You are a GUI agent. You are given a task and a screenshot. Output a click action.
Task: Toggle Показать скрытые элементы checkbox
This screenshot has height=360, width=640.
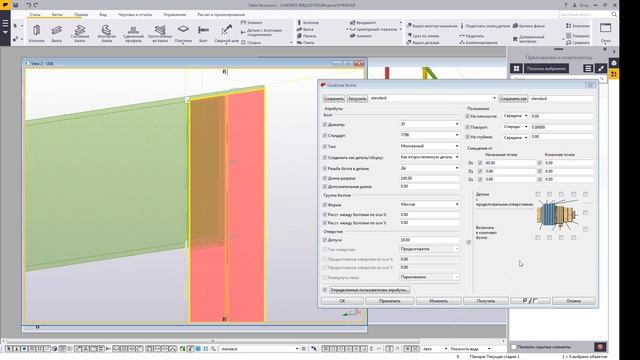[514, 347]
